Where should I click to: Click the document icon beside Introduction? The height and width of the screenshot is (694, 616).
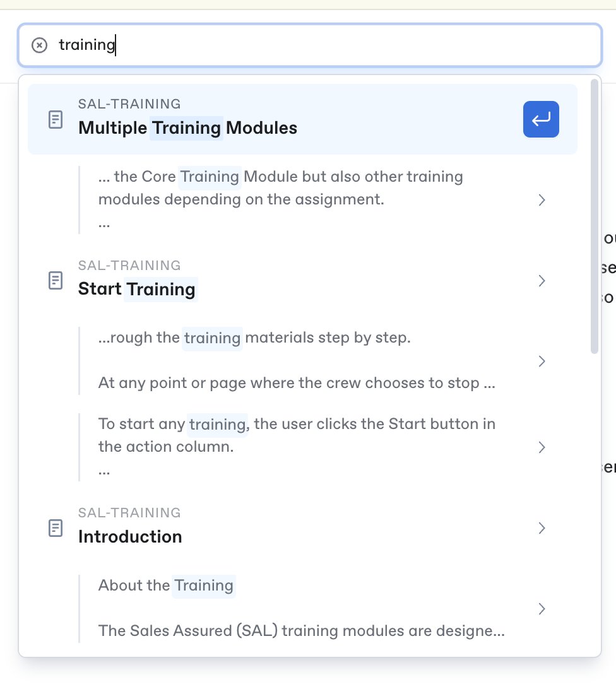point(56,528)
